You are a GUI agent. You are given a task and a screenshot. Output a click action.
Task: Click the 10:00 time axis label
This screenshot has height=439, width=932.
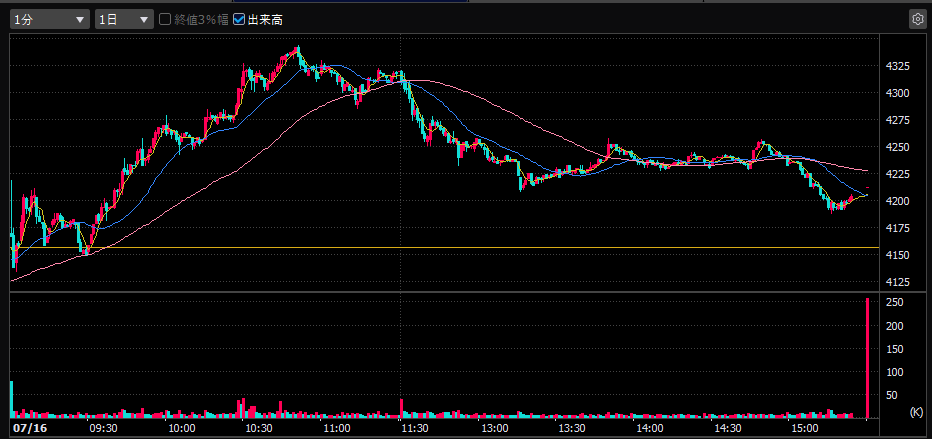pyautogui.click(x=182, y=428)
